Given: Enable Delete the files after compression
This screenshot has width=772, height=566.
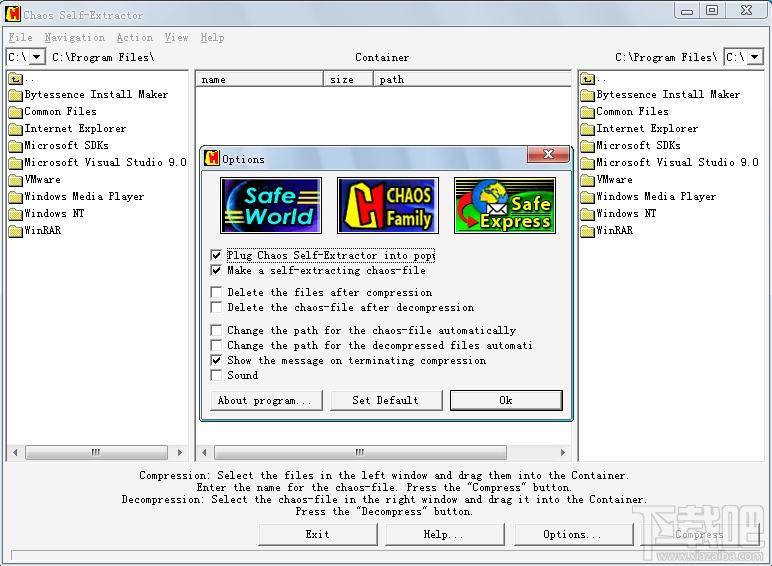Looking at the screenshot, I should pos(216,292).
